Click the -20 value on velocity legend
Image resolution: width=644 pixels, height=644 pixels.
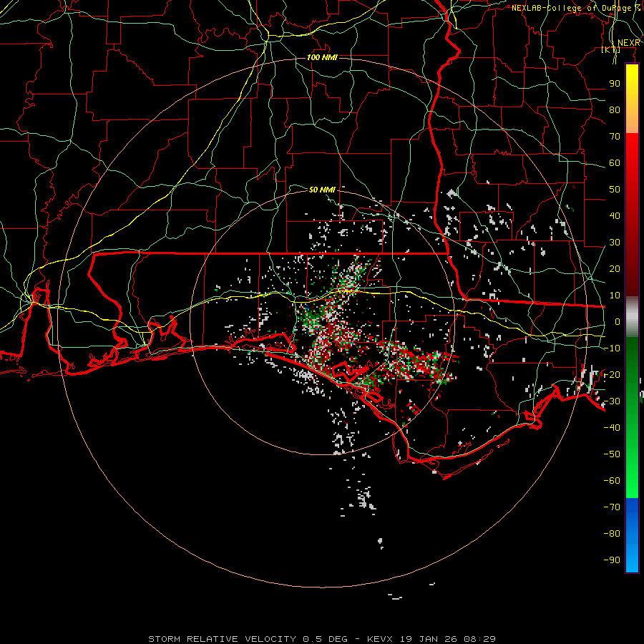tap(612, 375)
